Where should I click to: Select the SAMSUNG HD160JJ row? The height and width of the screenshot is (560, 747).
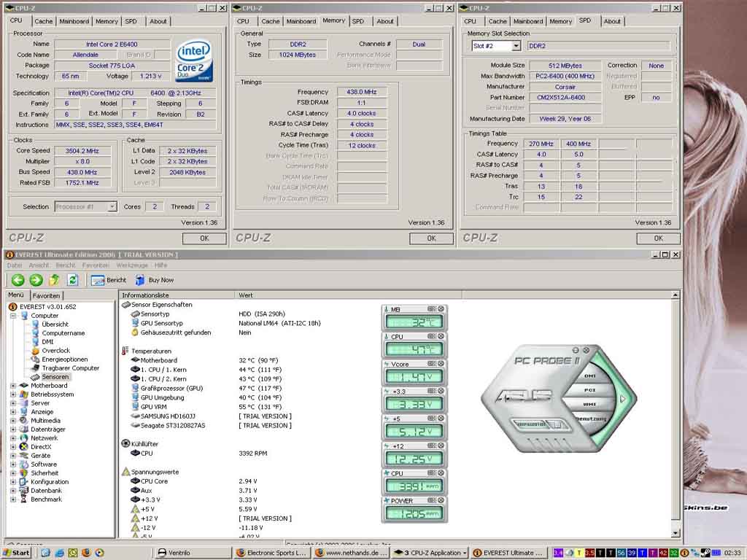coord(168,416)
